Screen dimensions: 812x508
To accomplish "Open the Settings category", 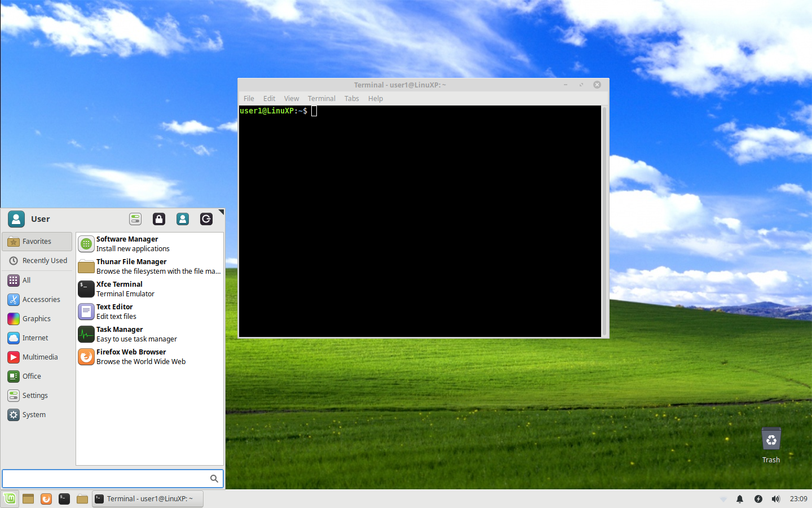I will tap(37, 395).
